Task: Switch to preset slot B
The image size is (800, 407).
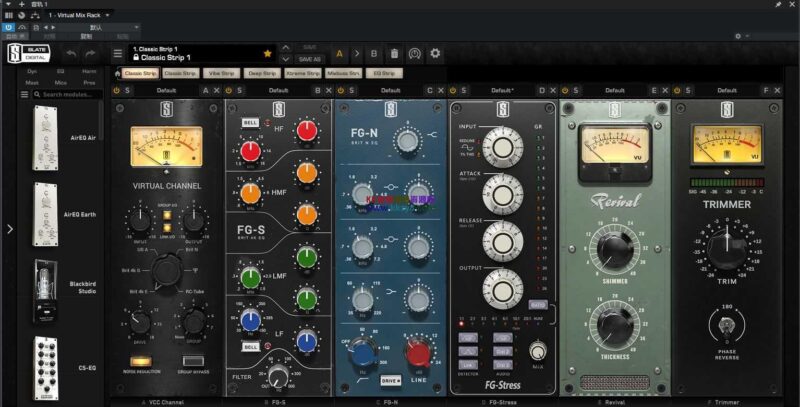Action: pos(374,53)
